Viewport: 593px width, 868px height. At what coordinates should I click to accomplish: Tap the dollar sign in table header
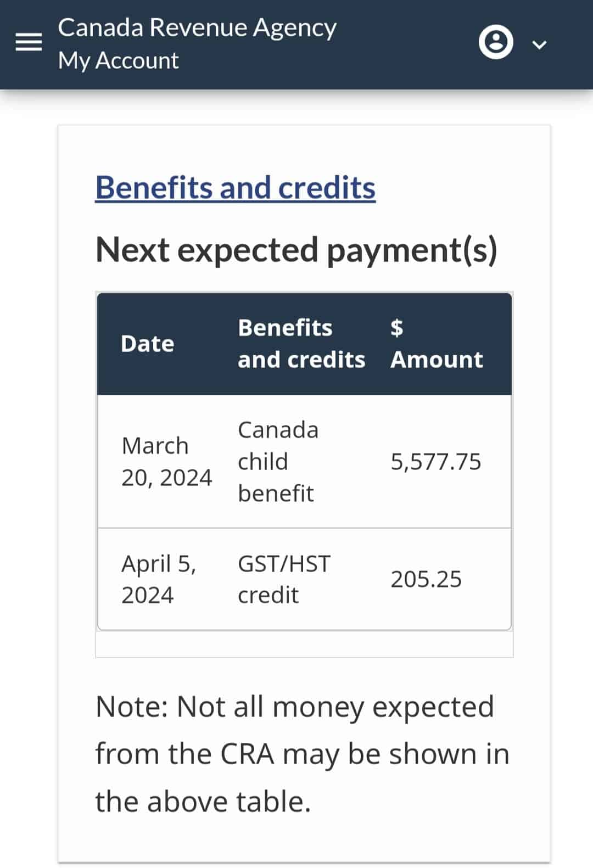click(x=396, y=328)
